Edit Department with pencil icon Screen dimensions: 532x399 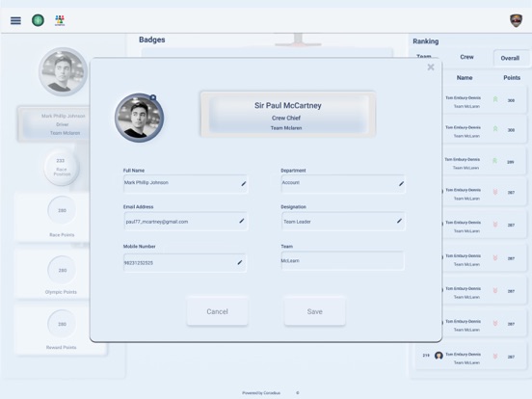[401, 183]
